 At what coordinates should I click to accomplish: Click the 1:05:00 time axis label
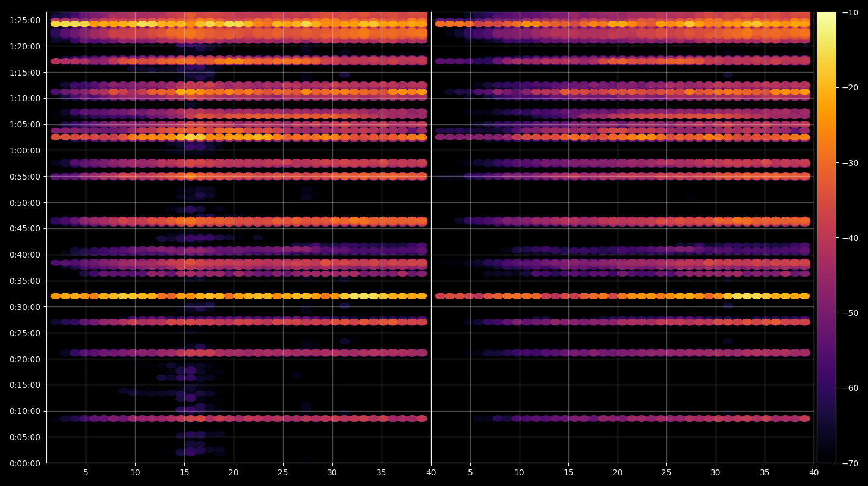click(x=25, y=124)
